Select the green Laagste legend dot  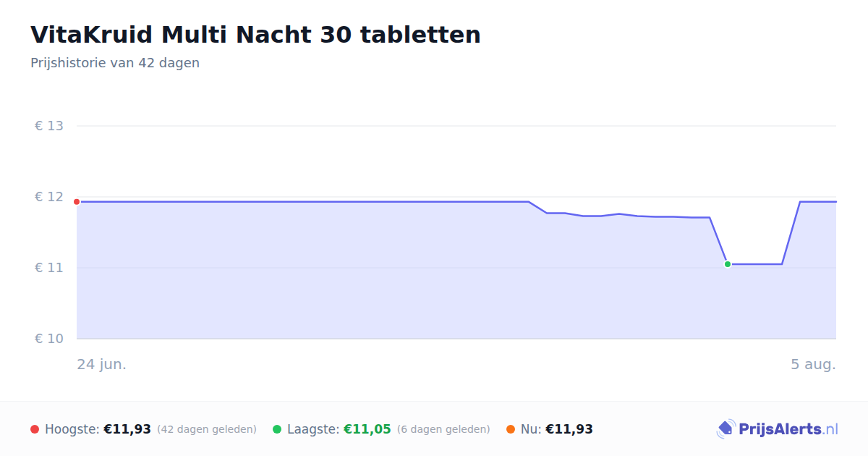(x=277, y=429)
